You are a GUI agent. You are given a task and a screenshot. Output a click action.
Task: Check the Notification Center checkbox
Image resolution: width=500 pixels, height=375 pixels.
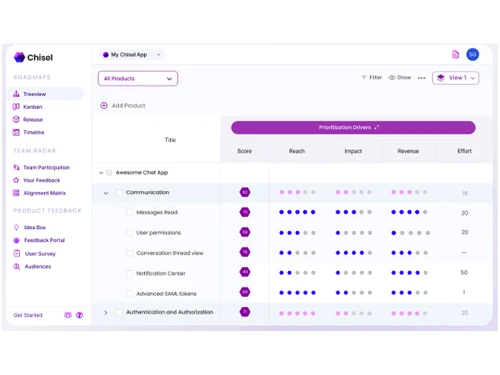[129, 273]
